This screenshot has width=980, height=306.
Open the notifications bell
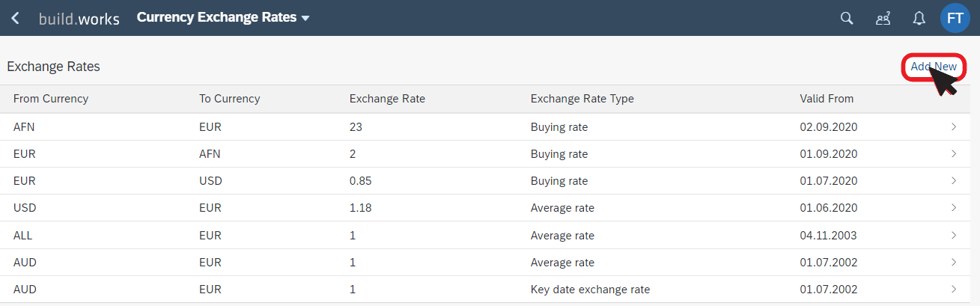pyautogui.click(x=919, y=18)
